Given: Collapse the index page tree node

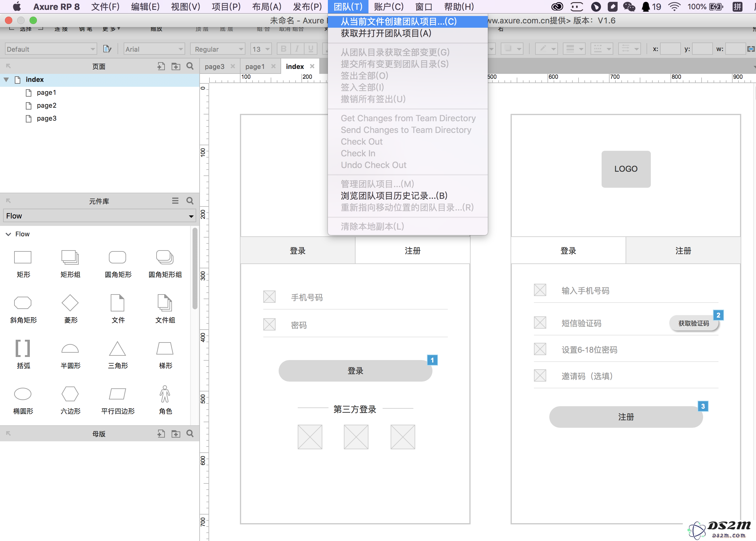Looking at the screenshot, I should 6,80.
